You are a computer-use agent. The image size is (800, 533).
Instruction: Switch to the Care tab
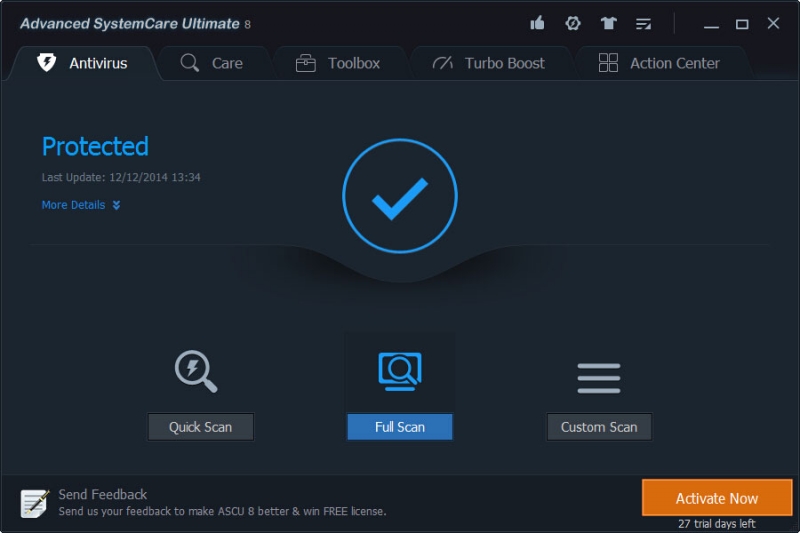212,63
